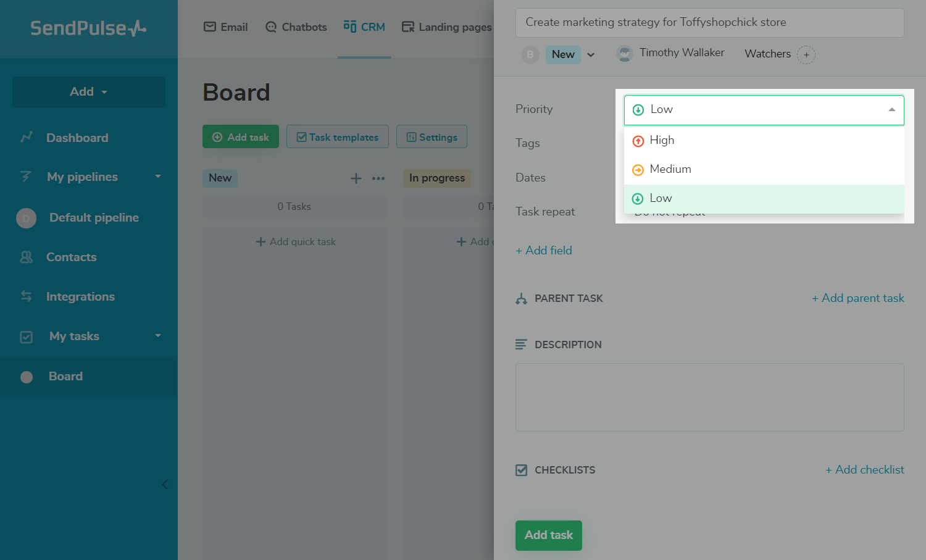
Task: Select Low priority option in list
Action: pos(764,199)
